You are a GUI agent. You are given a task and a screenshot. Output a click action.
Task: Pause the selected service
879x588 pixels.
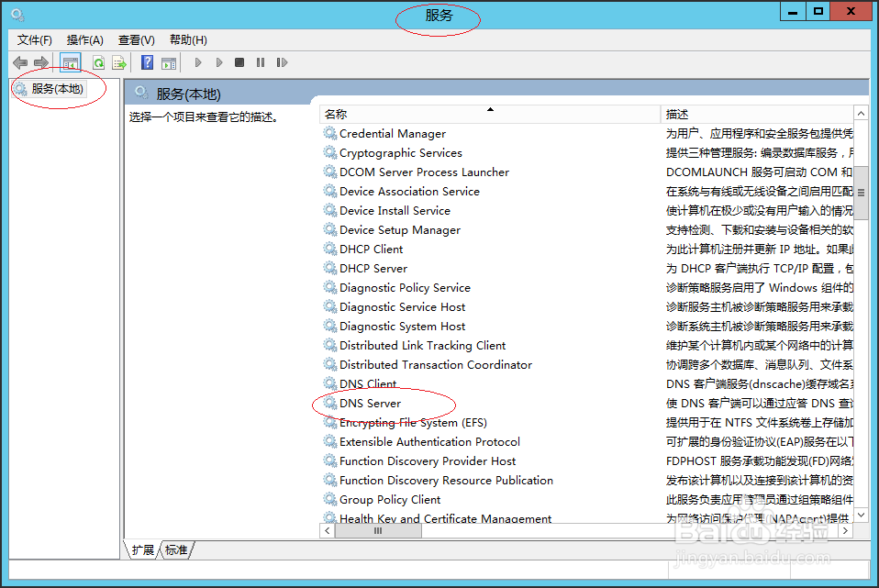pos(260,61)
